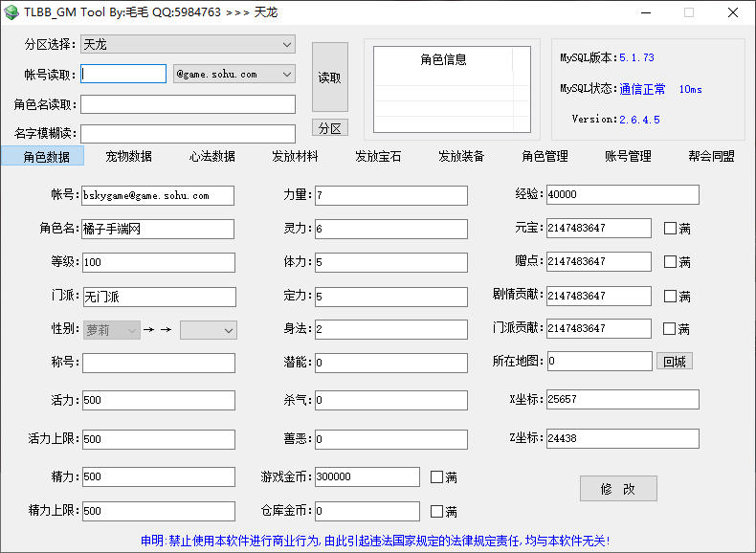
Task: Check the 满 box next to 赠点
Action: (x=670, y=262)
